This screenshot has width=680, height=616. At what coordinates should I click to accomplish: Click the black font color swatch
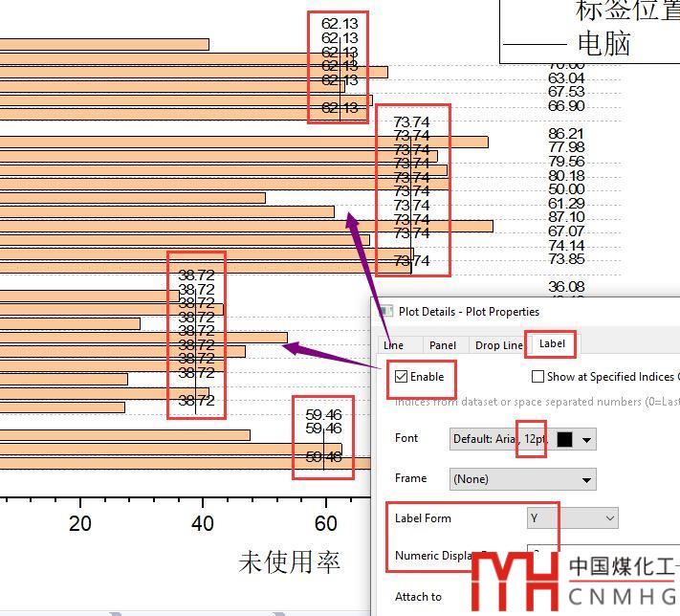[x=564, y=439]
